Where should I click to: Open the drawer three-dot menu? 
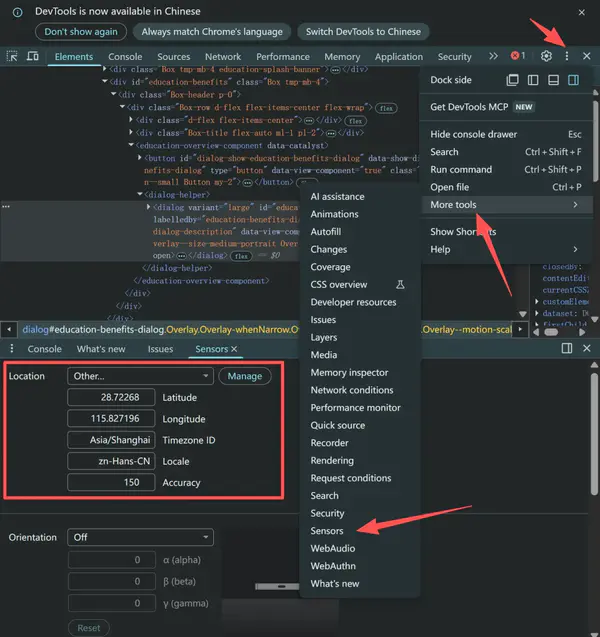point(12,349)
